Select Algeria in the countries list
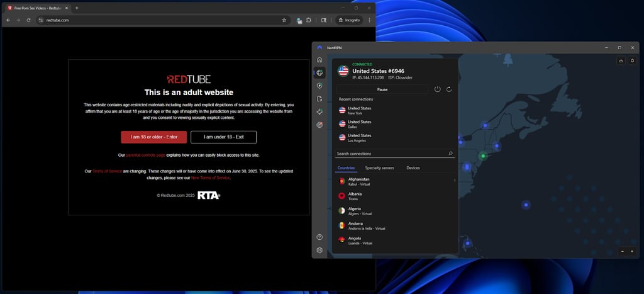 394,211
